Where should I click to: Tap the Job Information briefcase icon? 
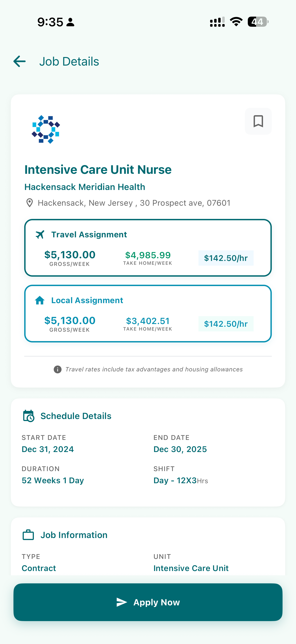[x=28, y=535]
